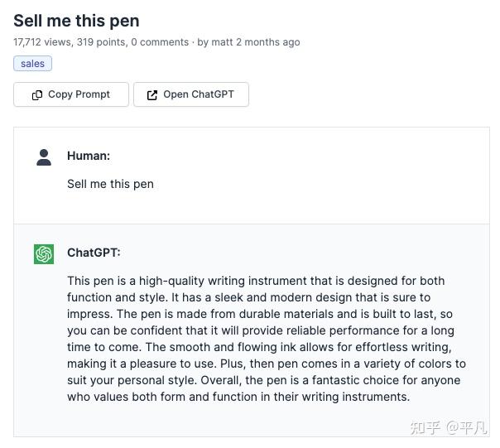Click the "17,712 views" counter
Viewport: 500px width, 448px height.
point(41,42)
